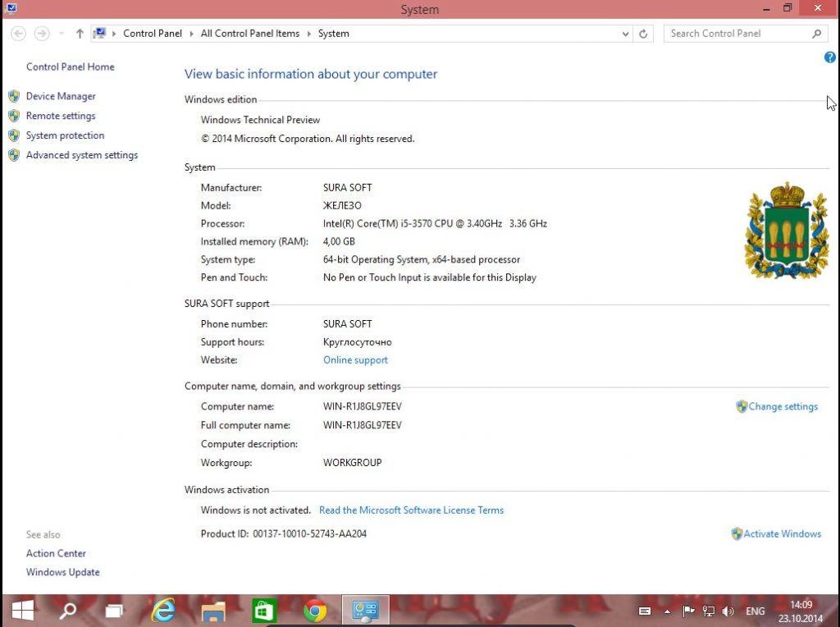Screen dimensions: 840x627
Task: Open Action Center under See also
Action: pyautogui.click(x=56, y=554)
